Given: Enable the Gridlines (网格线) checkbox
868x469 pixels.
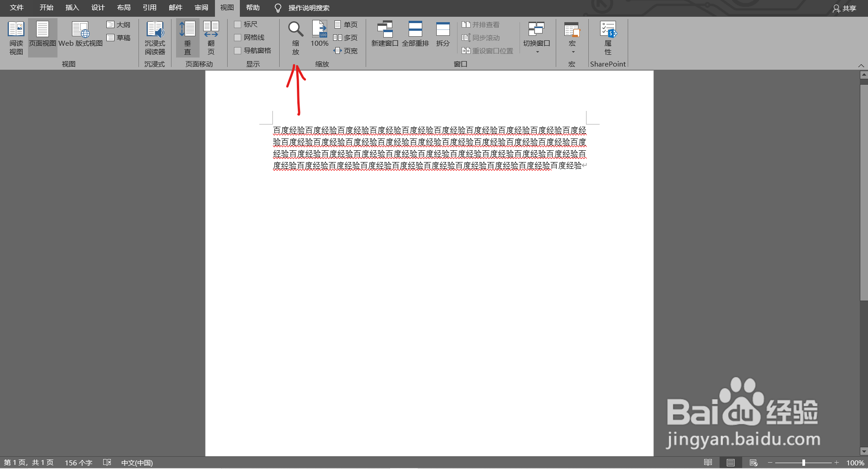Looking at the screenshot, I should 238,38.
